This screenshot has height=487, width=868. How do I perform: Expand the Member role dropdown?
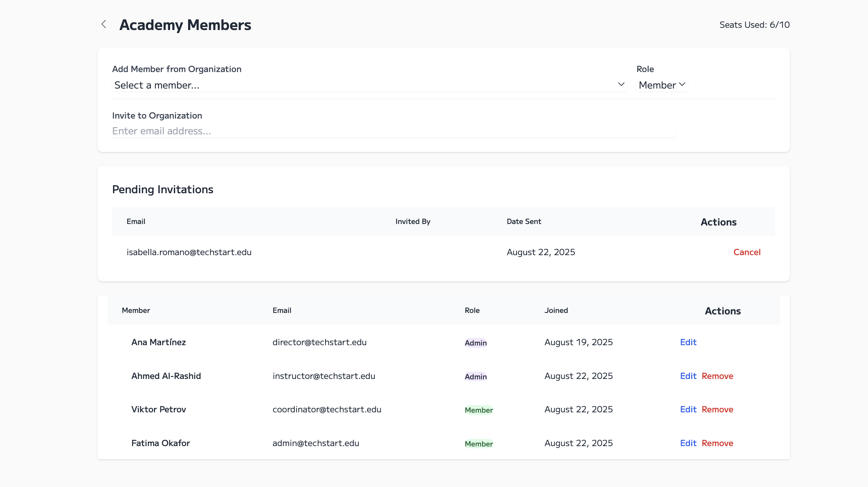(662, 85)
